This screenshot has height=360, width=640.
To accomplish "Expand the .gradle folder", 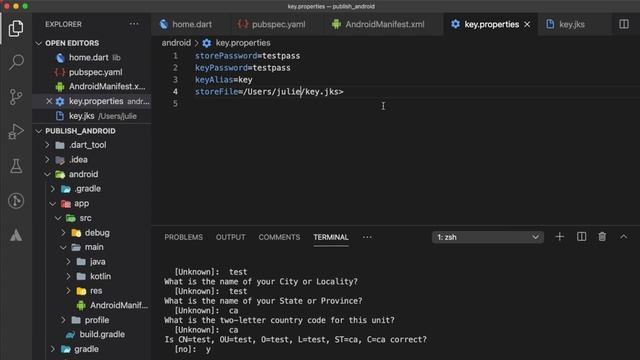I will (53, 189).
